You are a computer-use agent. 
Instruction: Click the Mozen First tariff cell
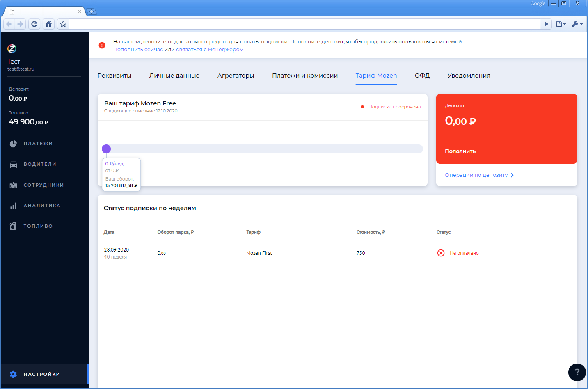pyautogui.click(x=259, y=253)
